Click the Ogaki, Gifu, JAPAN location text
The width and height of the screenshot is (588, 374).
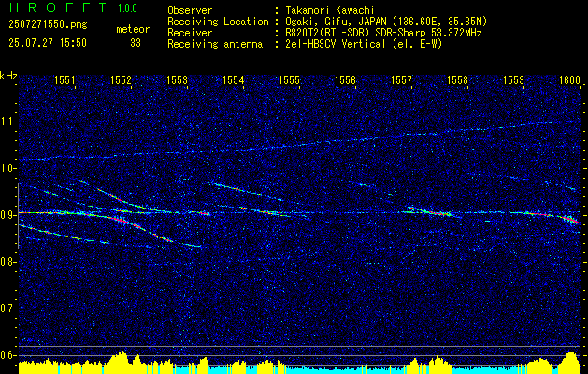tap(386, 22)
